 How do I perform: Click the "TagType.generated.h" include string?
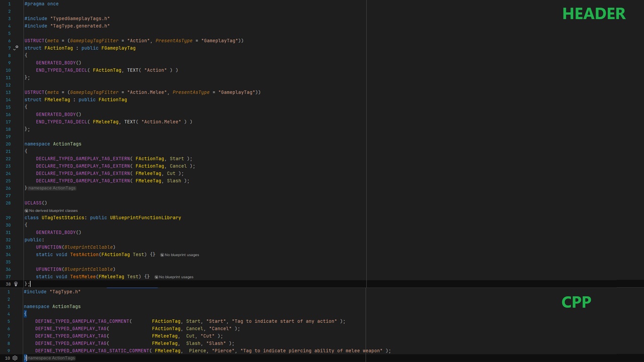[80, 26]
